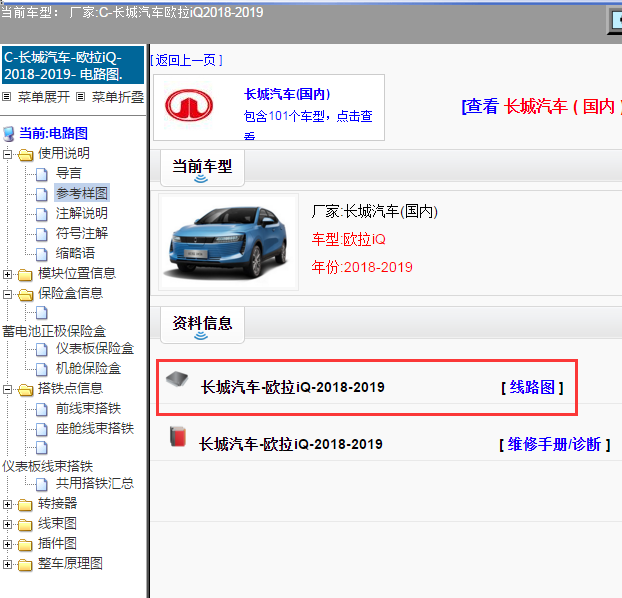This screenshot has width=622, height=598.
Task: Click the page icon beside 前线束搭铁
Action: pos(42,409)
